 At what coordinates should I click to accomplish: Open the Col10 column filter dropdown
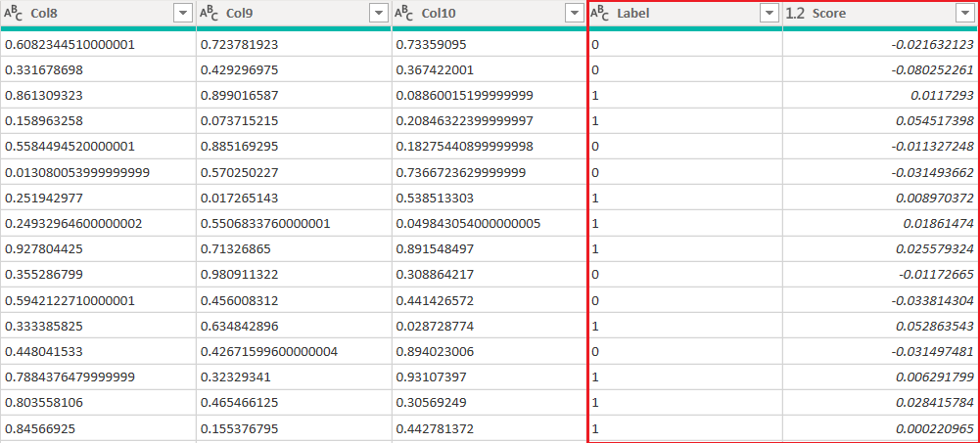(x=574, y=14)
